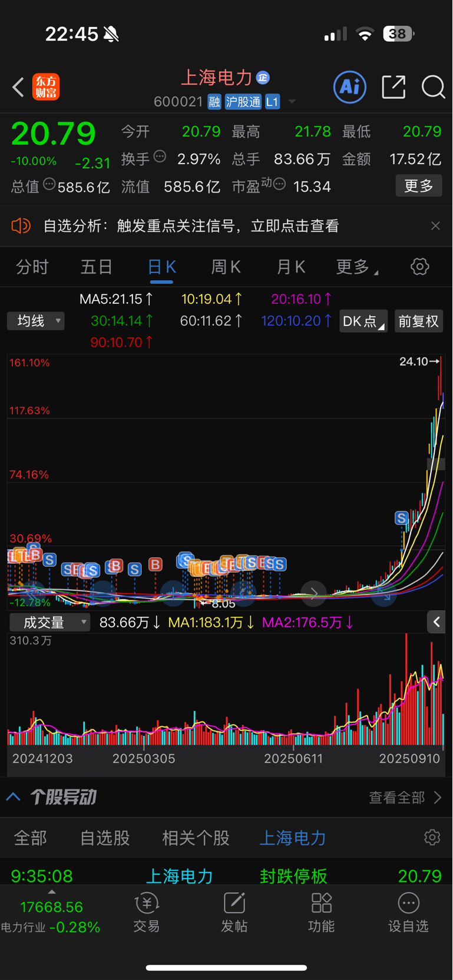Viewport: 453px width, 980px height.
Task: Open the 封跌停板 event row
Action: click(226, 875)
